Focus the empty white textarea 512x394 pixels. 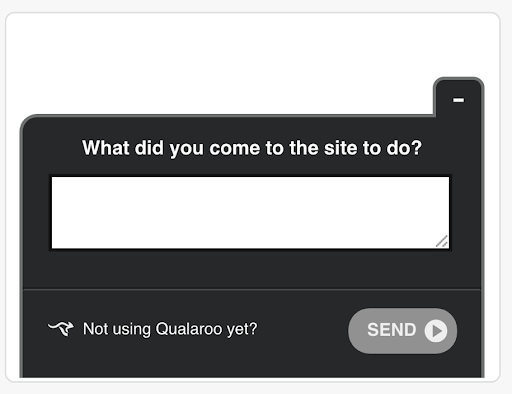point(250,213)
